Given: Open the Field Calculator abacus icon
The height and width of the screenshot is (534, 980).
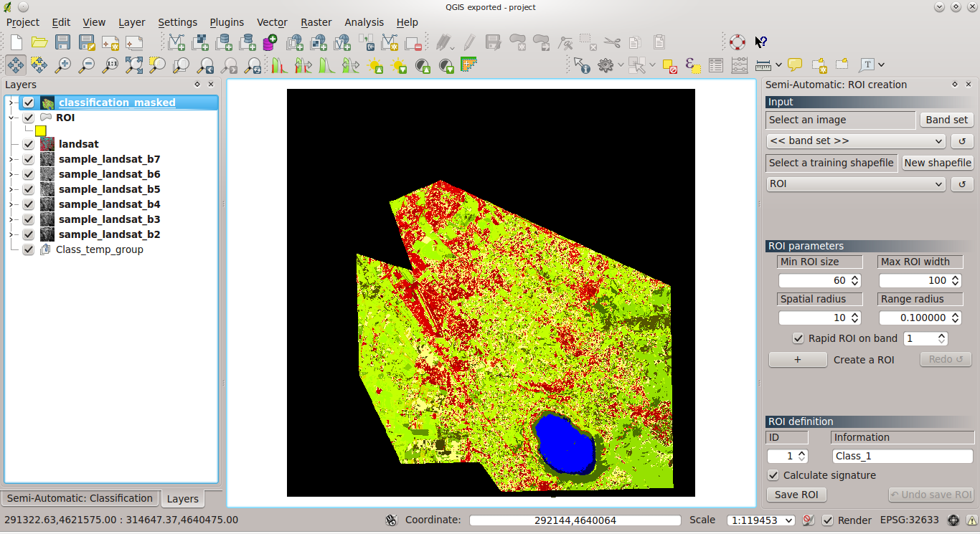Looking at the screenshot, I should [739, 65].
